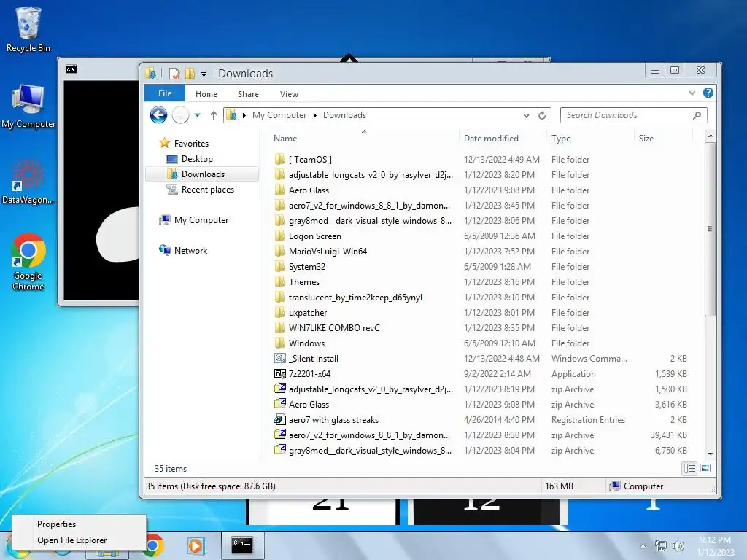Image resolution: width=747 pixels, height=560 pixels.
Task: Select translucent_by_time2keep_d65ynyl folder name
Action: (355, 297)
